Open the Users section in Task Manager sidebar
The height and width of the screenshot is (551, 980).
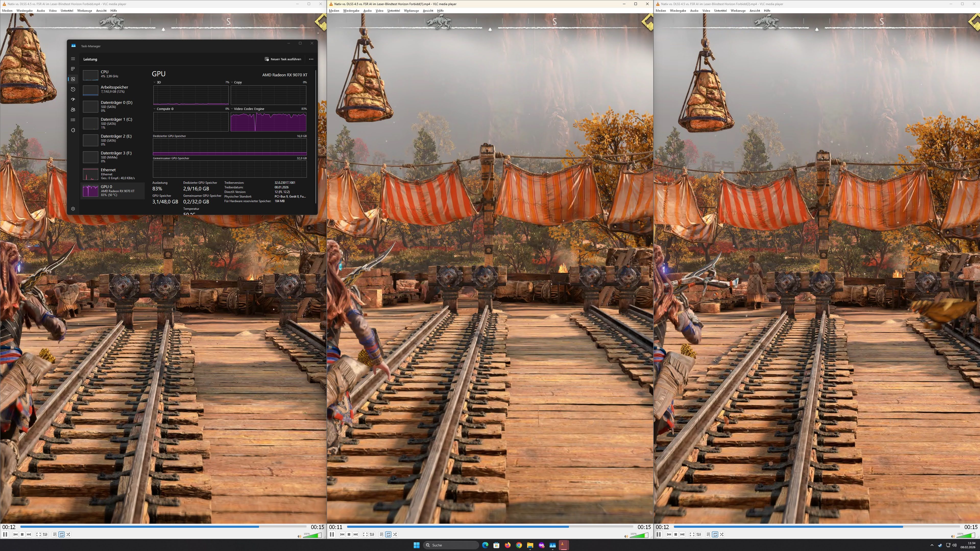pos(73,110)
